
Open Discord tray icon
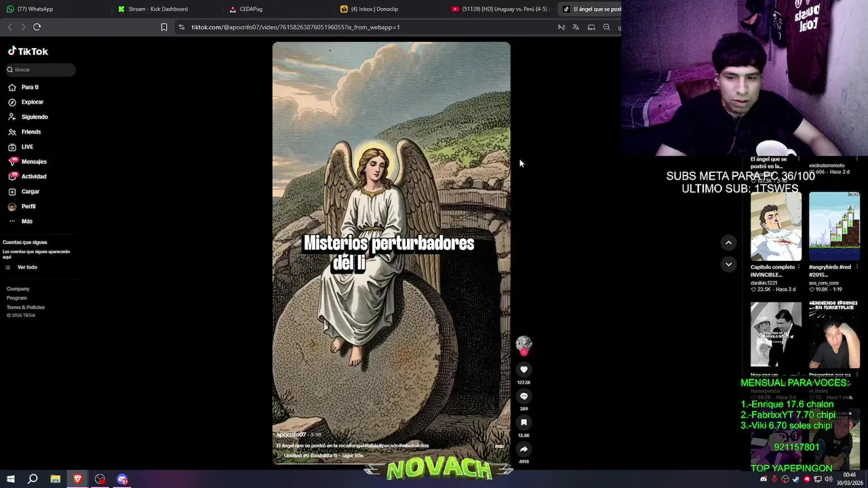click(x=764, y=479)
